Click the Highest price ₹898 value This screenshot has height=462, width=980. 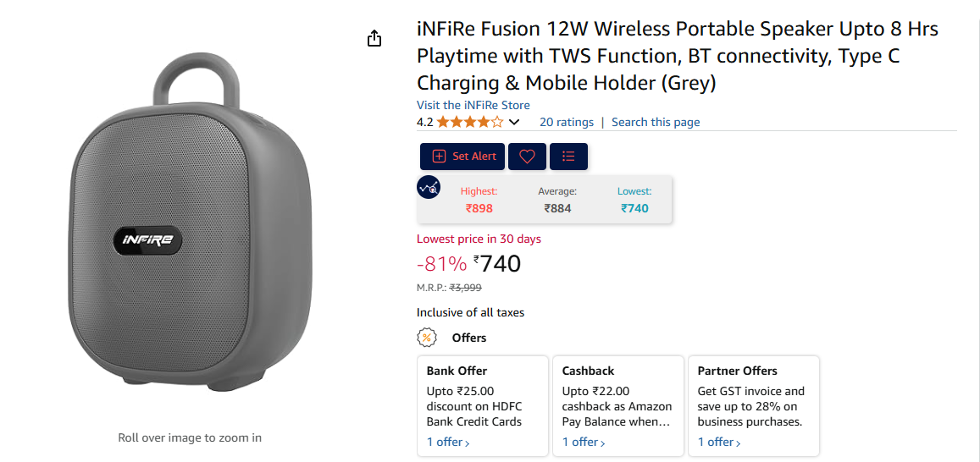[x=479, y=208]
